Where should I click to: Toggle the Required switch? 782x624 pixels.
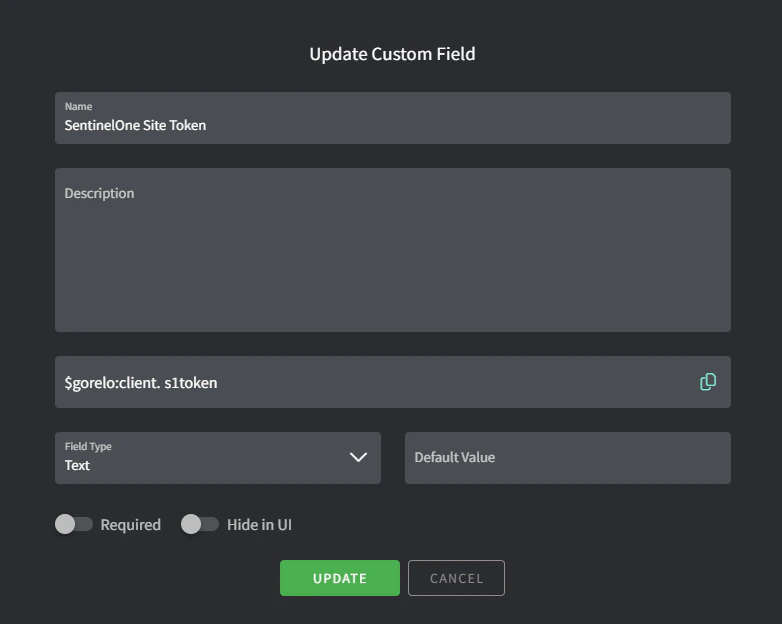74,524
